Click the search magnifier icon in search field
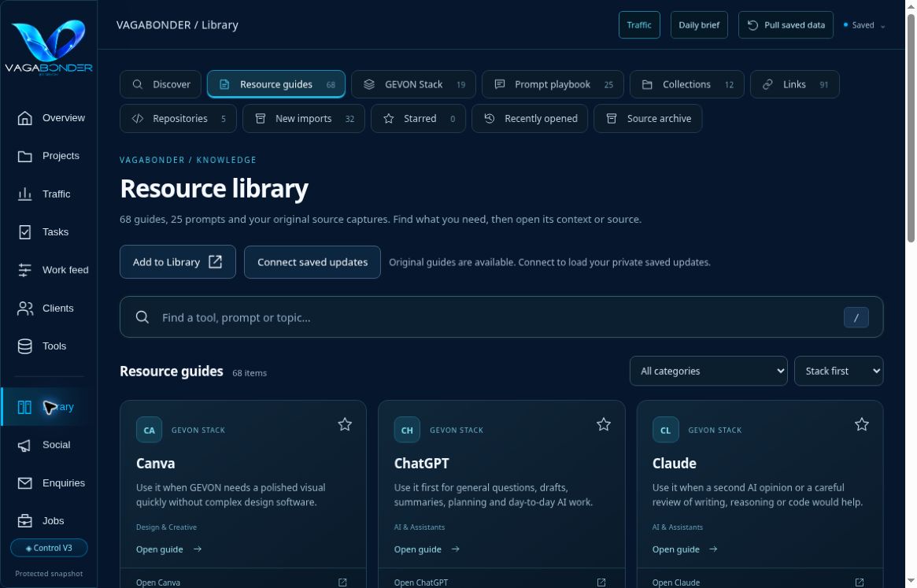This screenshot has height=588, width=917. point(142,317)
